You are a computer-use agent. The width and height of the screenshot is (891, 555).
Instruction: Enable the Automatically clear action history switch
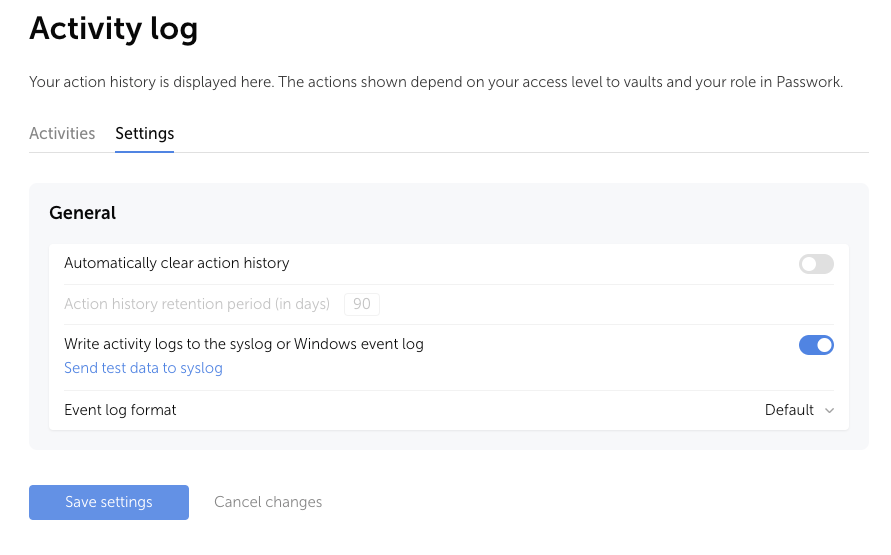click(815, 264)
